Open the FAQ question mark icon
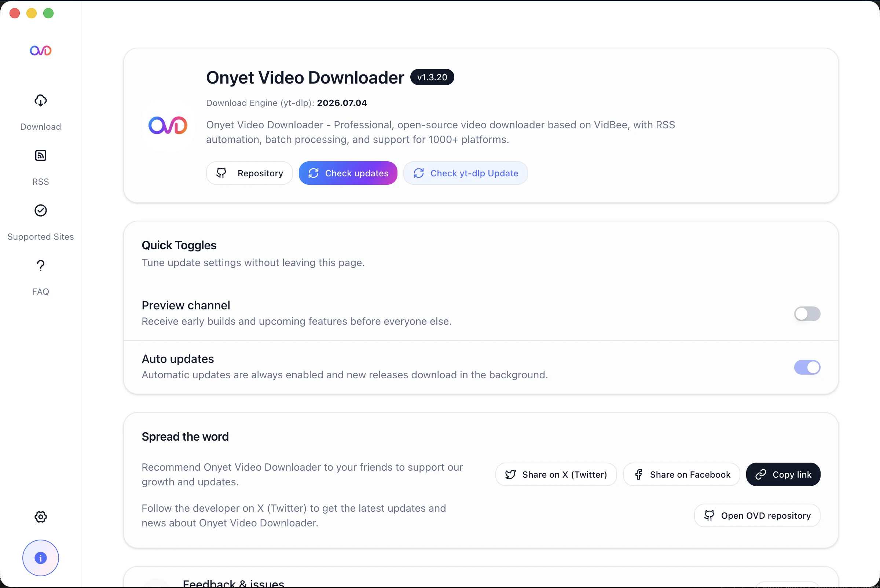Image resolution: width=880 pixels, height=588 pixels. [x=40, y=265]
